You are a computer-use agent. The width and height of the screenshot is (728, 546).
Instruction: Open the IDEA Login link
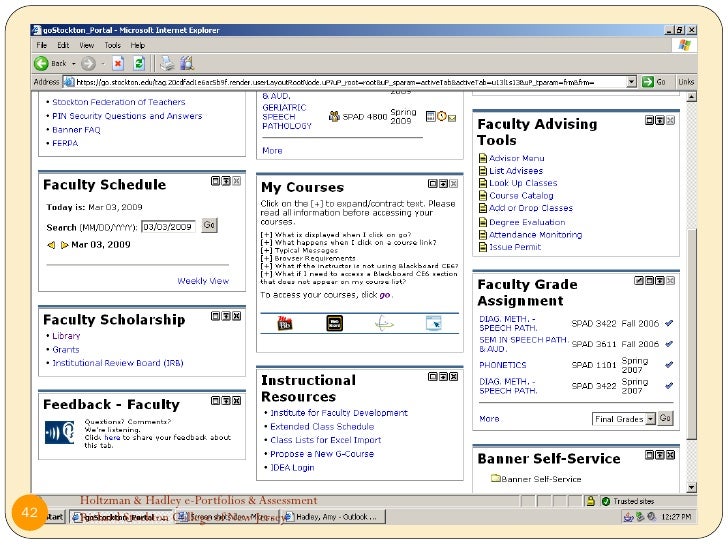pos(292,468)
